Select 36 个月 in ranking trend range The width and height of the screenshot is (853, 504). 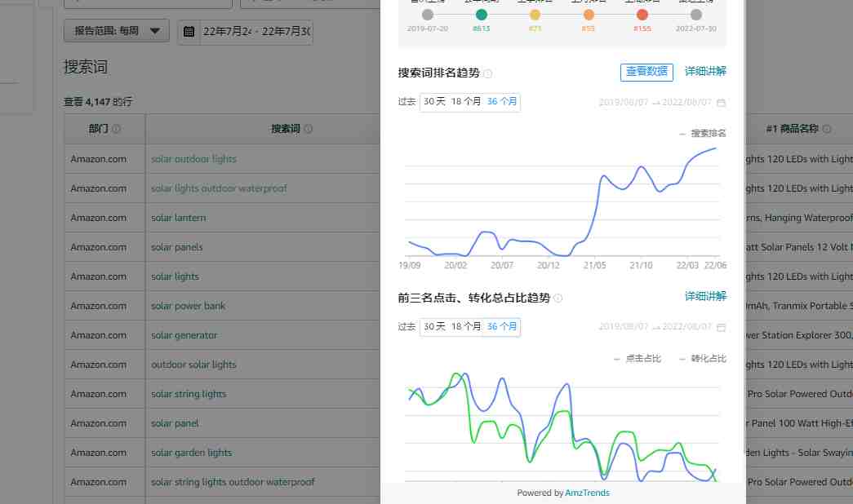501,101
